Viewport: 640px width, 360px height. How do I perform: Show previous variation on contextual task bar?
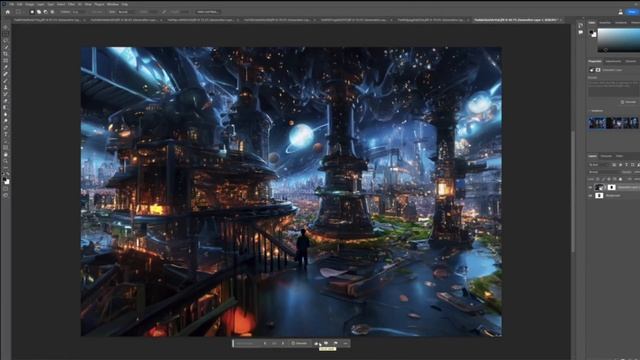tap(265, 343)
